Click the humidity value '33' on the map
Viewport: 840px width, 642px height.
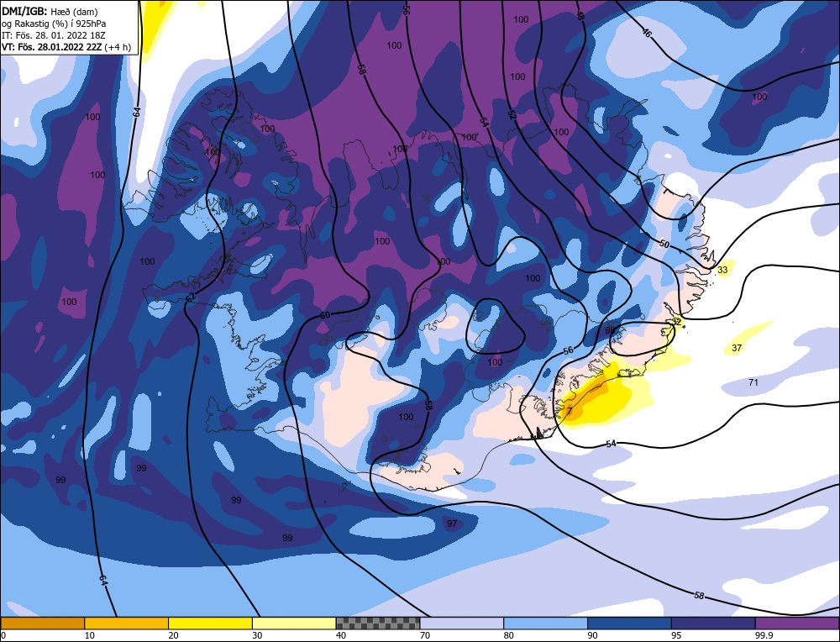[722, 270]
